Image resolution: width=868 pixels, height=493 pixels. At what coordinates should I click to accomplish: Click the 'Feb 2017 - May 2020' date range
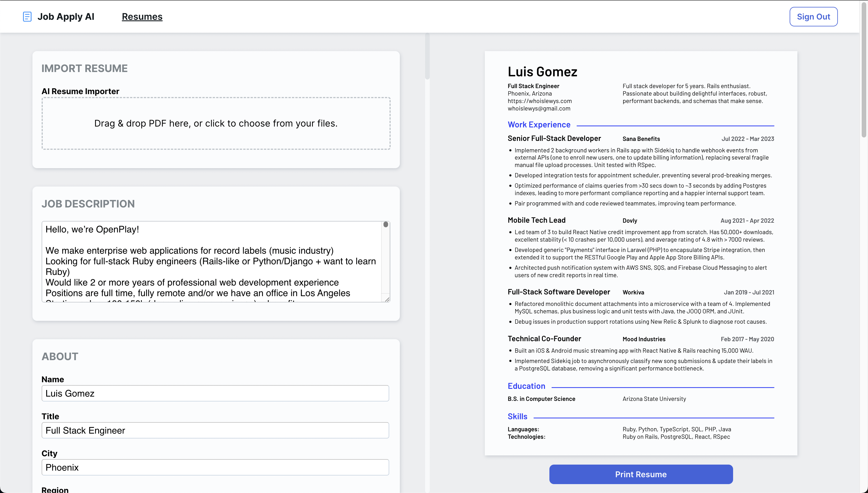[x=747, y=339]
